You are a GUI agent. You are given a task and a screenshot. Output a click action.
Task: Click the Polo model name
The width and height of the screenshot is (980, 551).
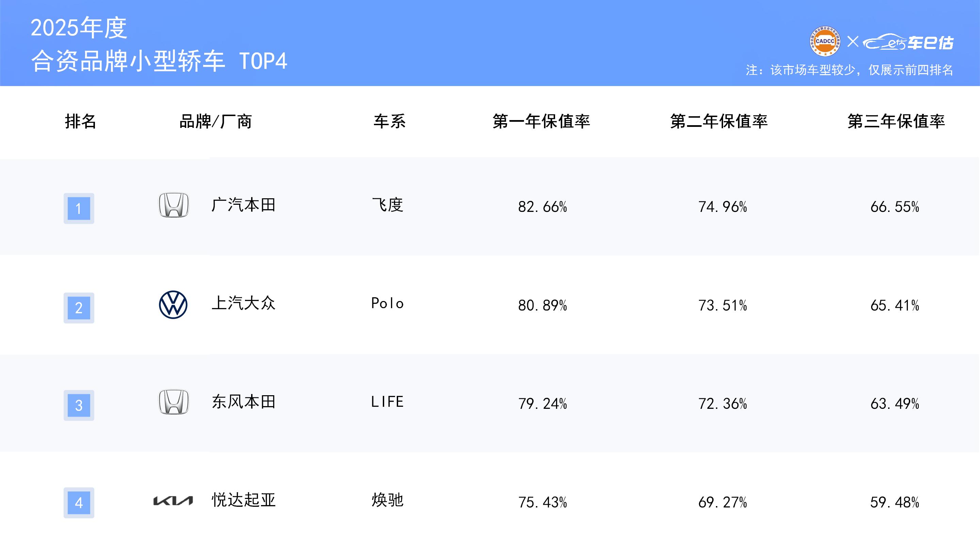click(387, 303)
